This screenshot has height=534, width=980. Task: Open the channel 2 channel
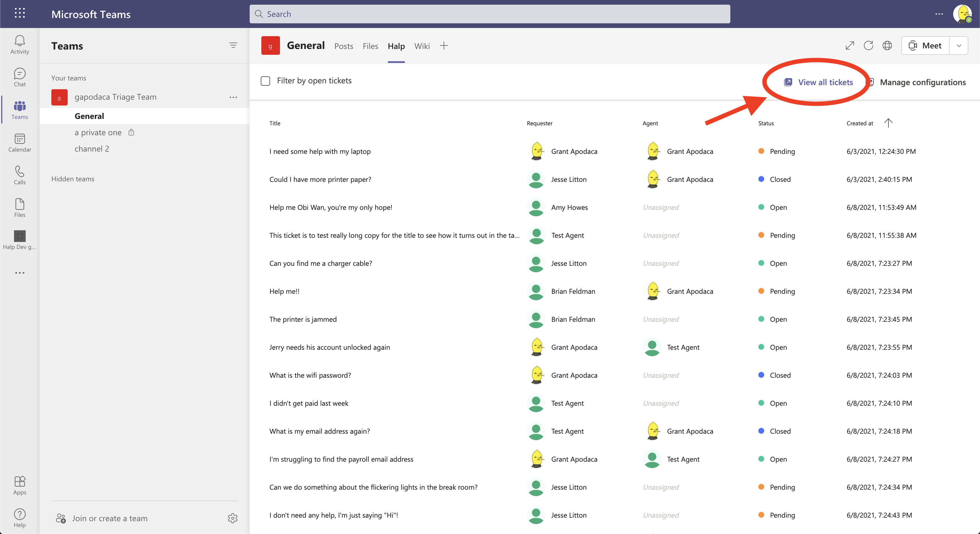tap(92, 149)
